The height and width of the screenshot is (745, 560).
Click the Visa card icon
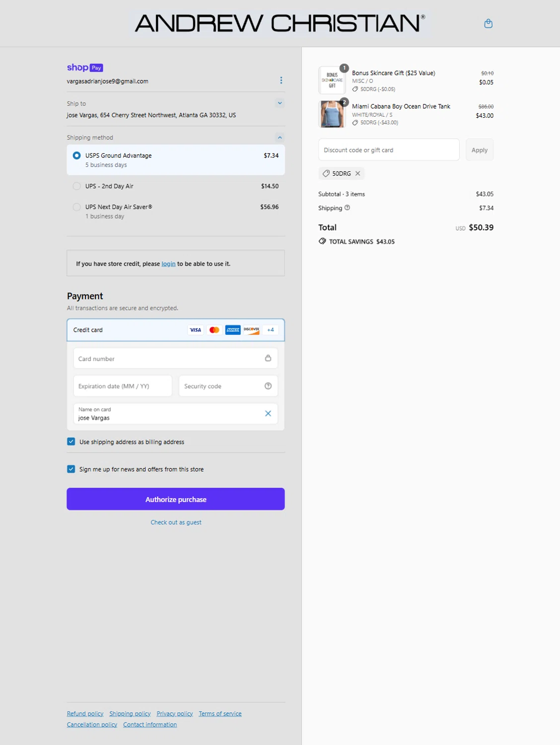pos(196,330)
